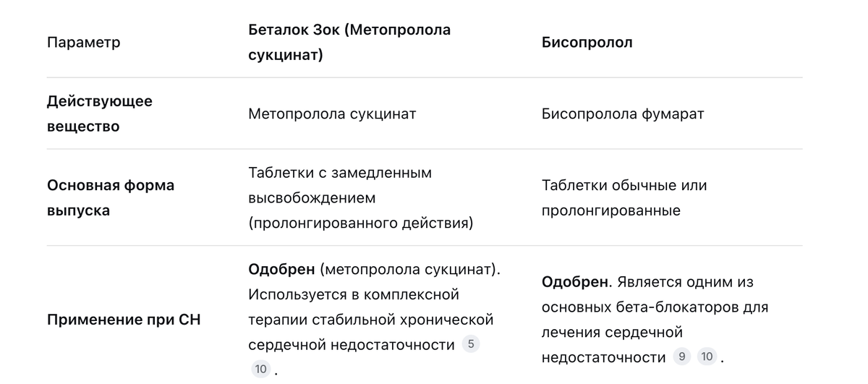Click the (пролонгированного действия) text line
Viewport: 868px width, 384px height.
[x=360, y=223]
